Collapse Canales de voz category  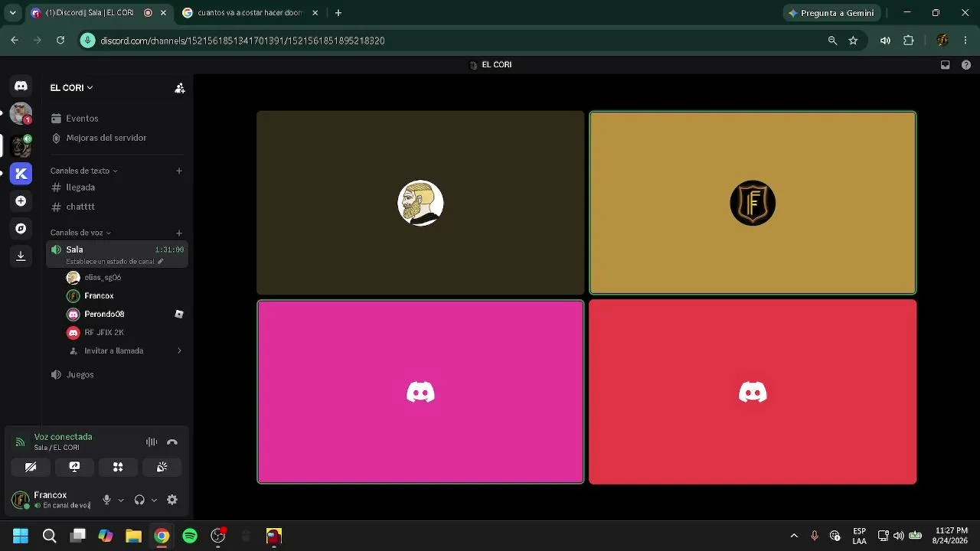coord(80,233)
